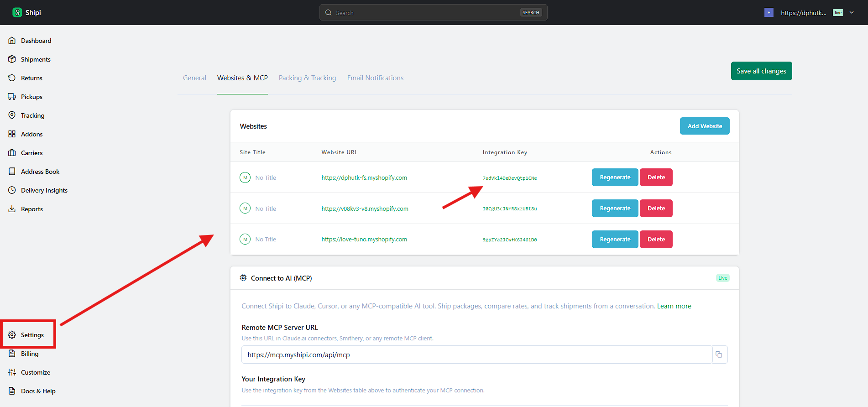Click the Settings gear icon

tap(12, 335)
